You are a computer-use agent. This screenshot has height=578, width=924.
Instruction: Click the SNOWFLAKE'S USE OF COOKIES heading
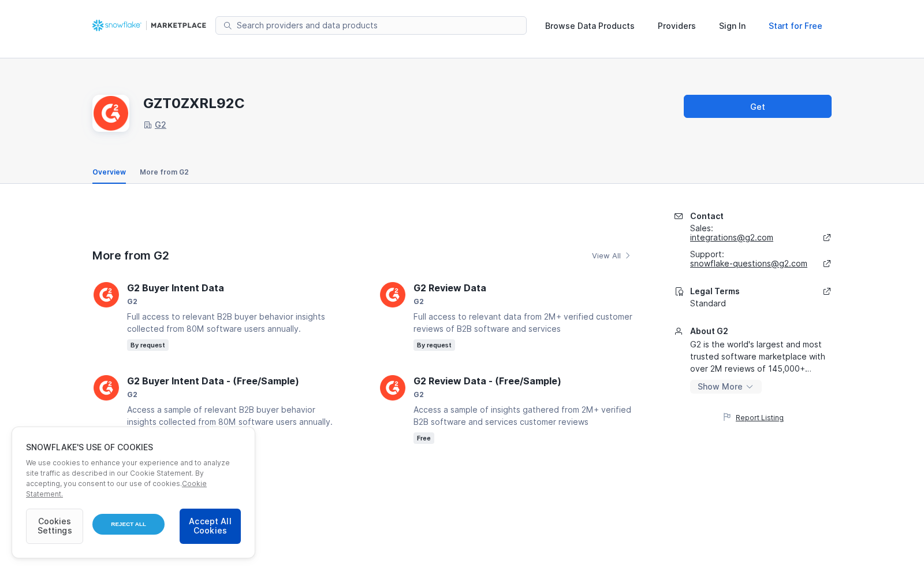[90, 447]
